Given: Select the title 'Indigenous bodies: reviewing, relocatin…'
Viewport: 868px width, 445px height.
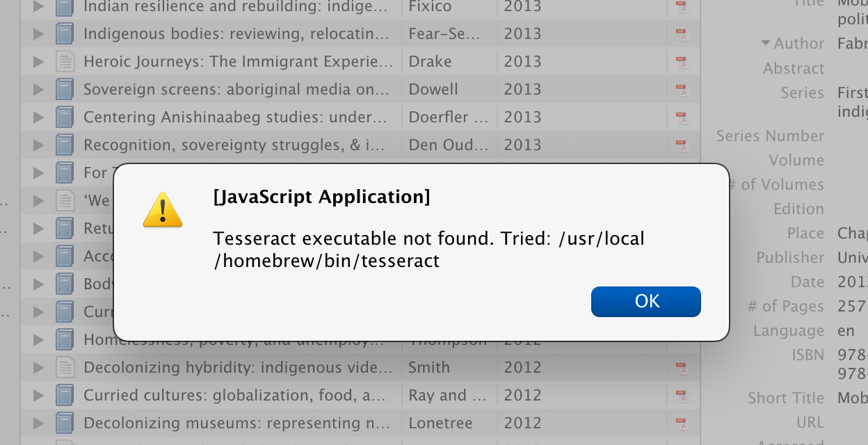Looking at the screenshot, I should click(x=236, y=33).
